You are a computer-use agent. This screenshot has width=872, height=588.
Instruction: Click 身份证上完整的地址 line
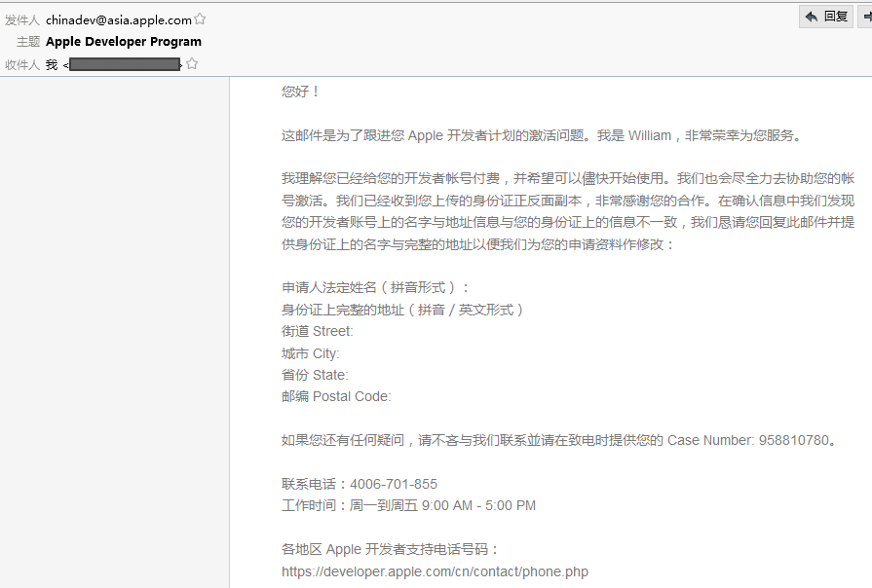(402, 310)
